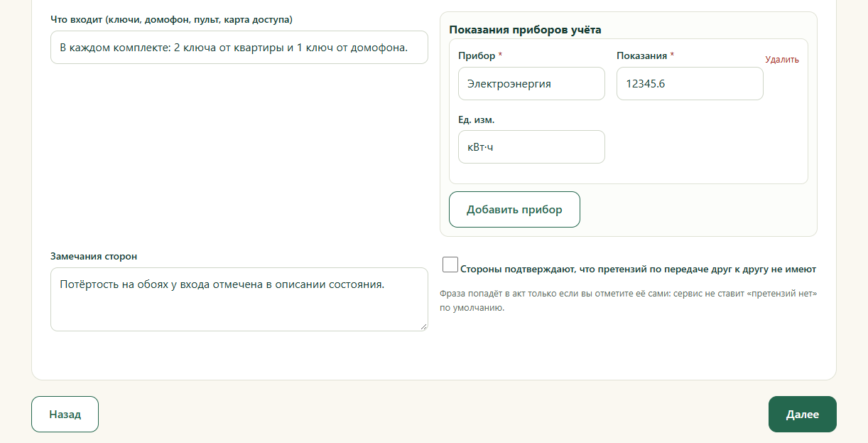Screen dimensions: 868x443
Task: Click the «Что входит (ключи, домофон…)» label
Action: click(x=171, y=19)
